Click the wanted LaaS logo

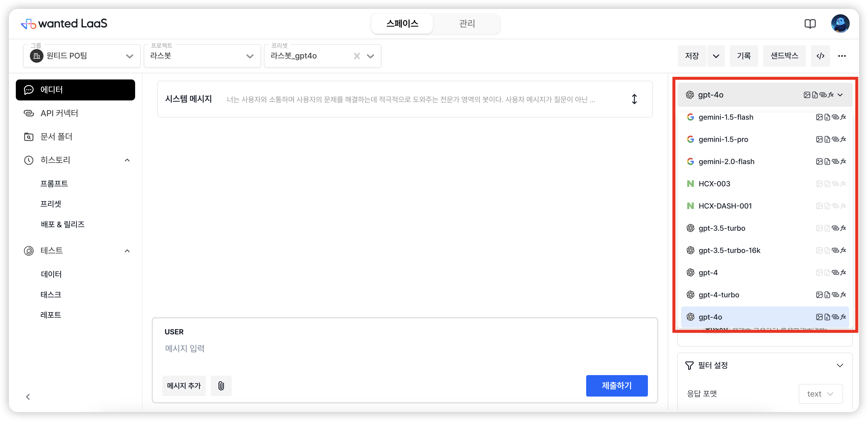coord(64,23)
